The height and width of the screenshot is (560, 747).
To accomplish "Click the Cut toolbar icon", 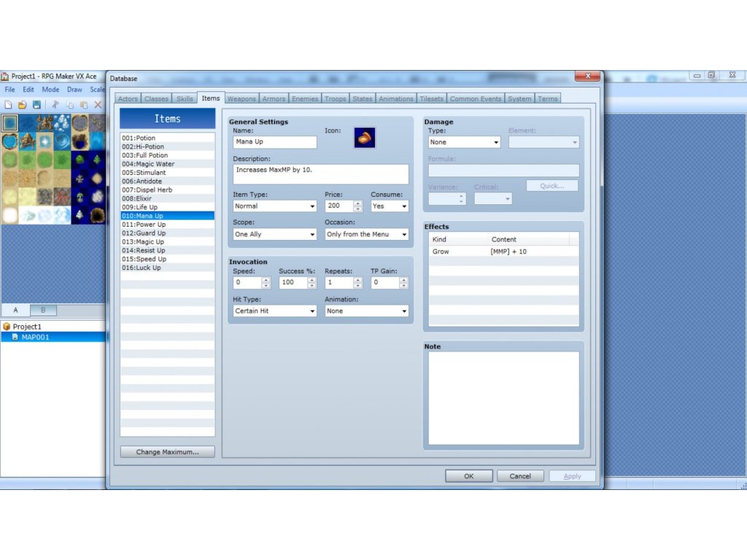I will [x=55, y=105].
